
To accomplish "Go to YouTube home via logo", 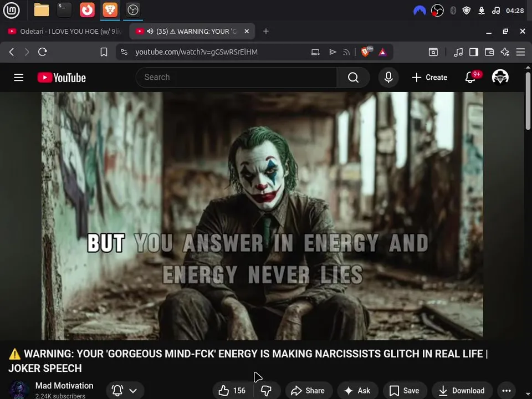I will click(62, 78).
